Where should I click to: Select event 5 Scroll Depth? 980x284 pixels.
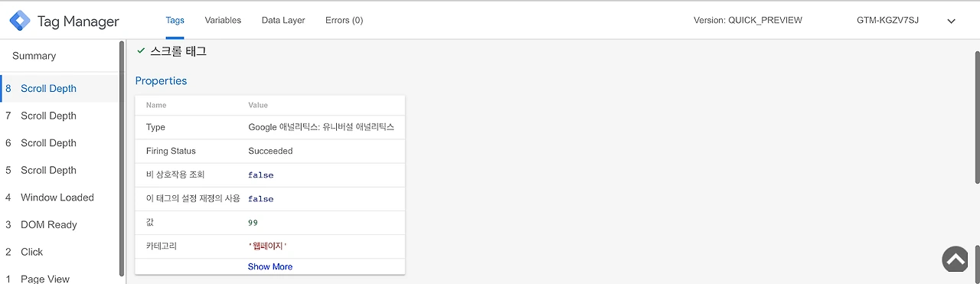(60, 170)
